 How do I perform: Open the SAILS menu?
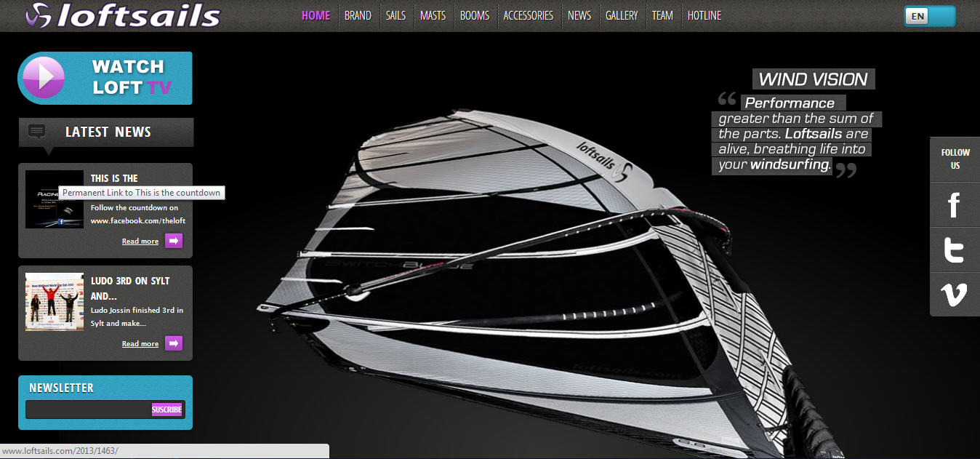point(395,15)
